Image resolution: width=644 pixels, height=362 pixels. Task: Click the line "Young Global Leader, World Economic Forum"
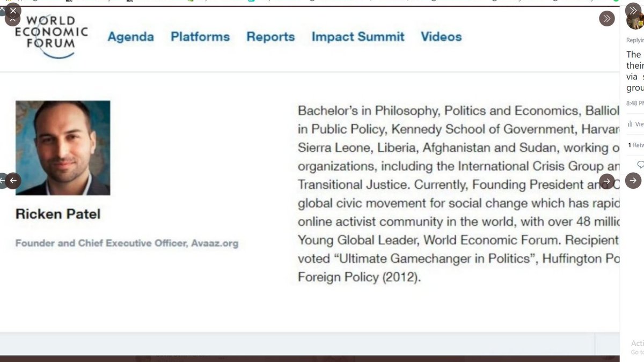(x=459, y=240)
